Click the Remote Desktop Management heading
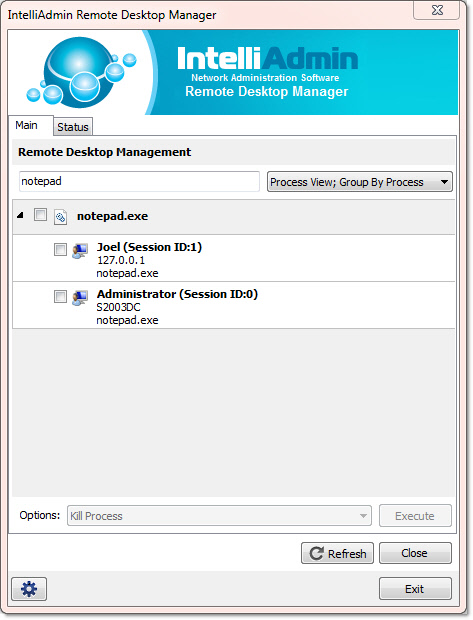The width and height of the screenshot is (473, 620). 104,152
